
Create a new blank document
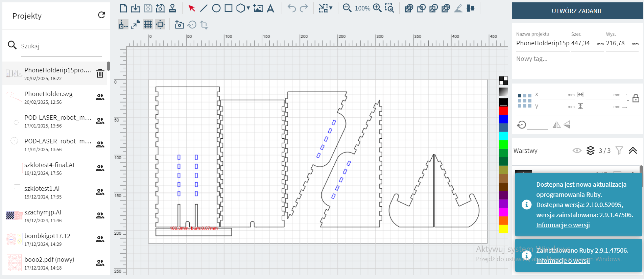(123, 8)
